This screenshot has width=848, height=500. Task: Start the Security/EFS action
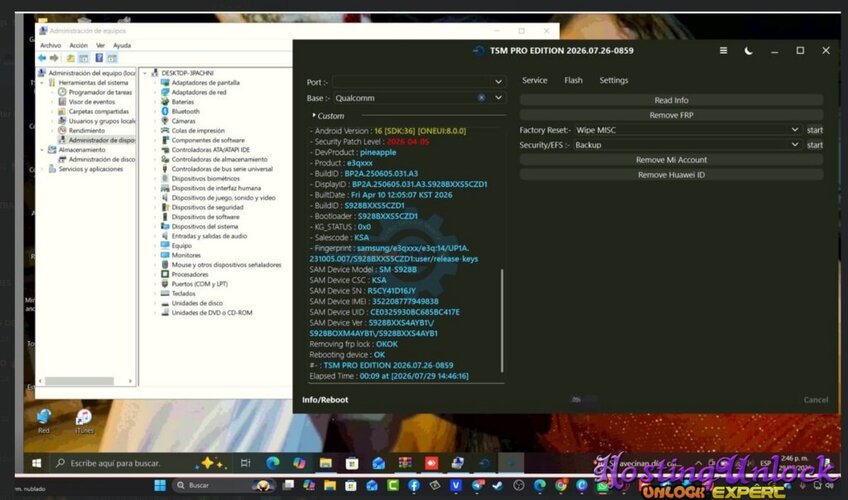[814, 145]
